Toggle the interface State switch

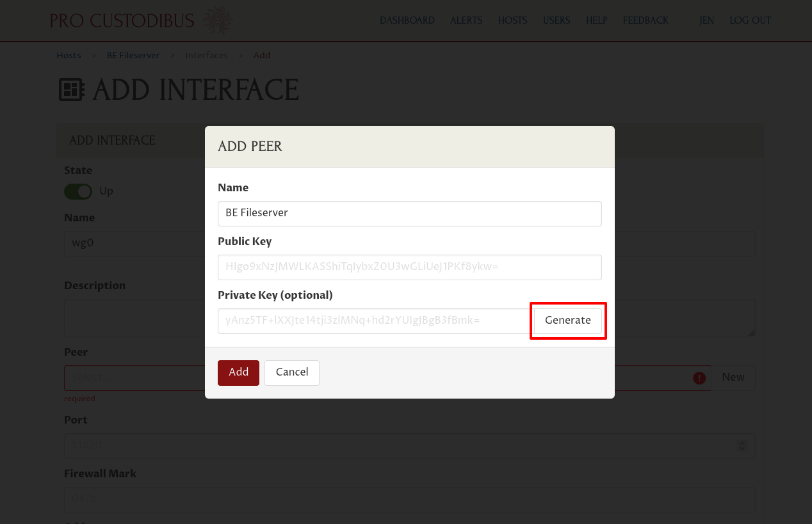(x=78, y=191)
